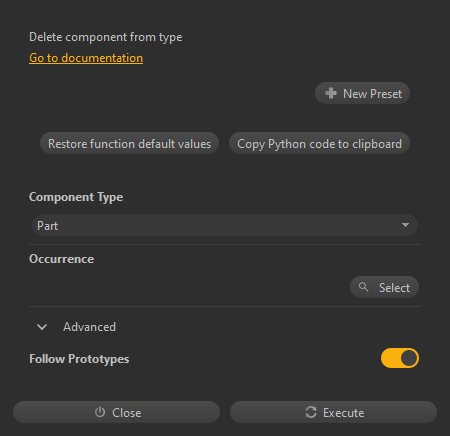Click the power icon on the Close button
Viewport: 450px width, 436px height.
(x=100, y=412)
